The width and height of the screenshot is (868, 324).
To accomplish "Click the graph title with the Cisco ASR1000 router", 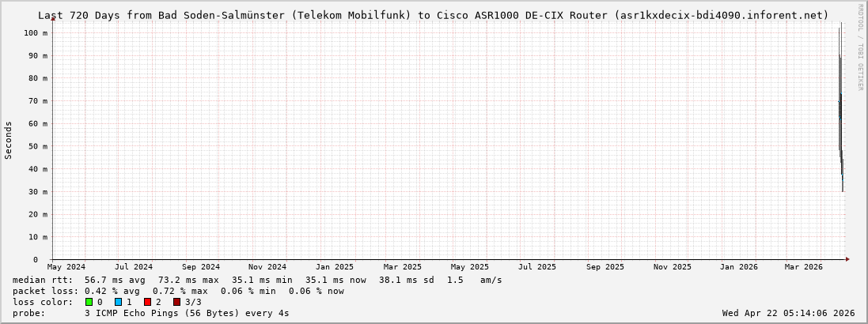I will 434,15.
